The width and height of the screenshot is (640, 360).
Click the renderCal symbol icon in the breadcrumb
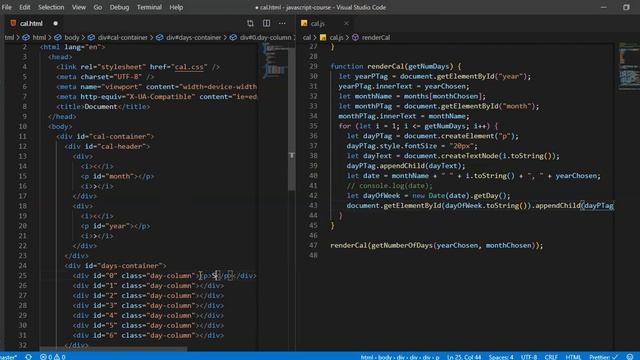pos(356,38)
